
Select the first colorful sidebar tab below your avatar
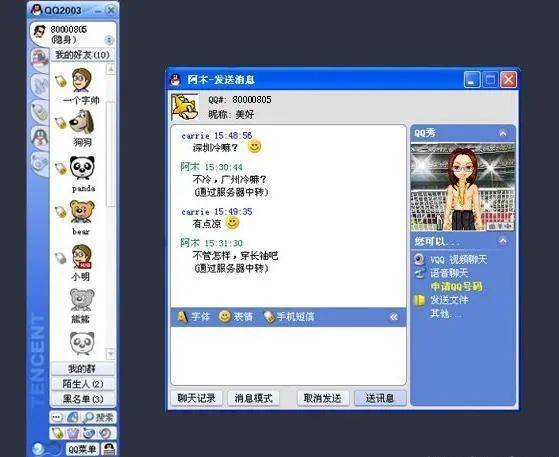click(40, 59)
